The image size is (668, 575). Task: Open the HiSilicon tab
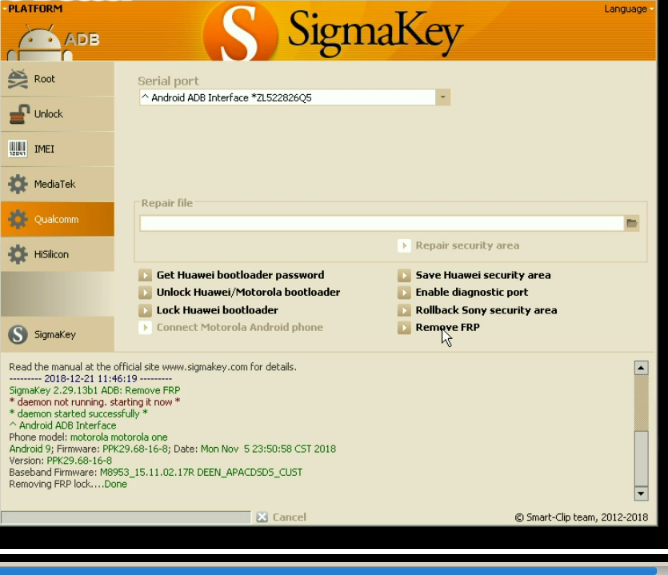(x=58, y=254)
